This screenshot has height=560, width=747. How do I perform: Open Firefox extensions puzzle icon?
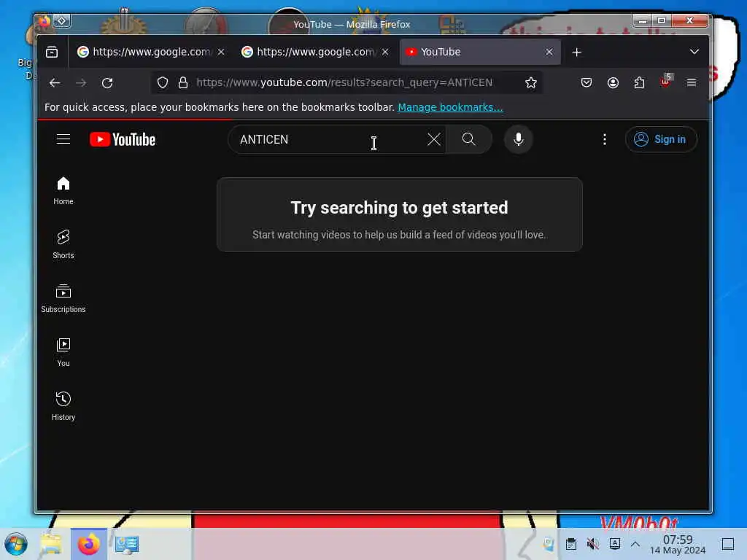tap(639, 83)
